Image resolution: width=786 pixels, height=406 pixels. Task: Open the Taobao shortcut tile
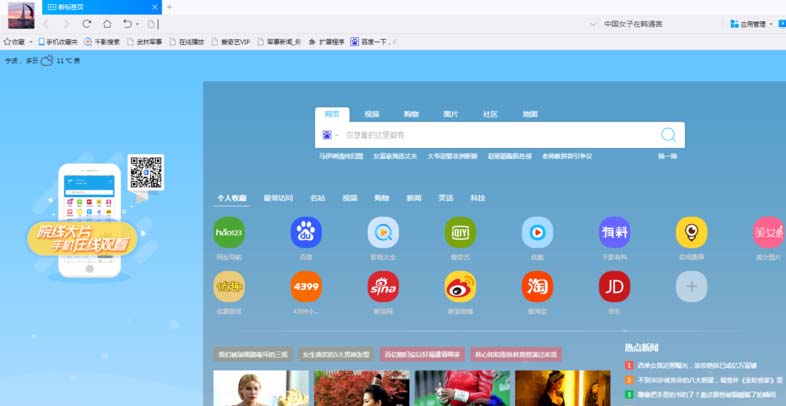point(537,286)
